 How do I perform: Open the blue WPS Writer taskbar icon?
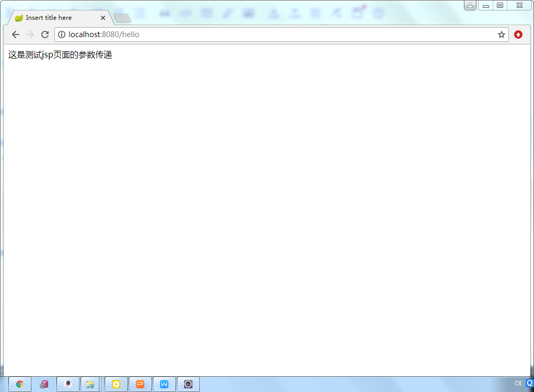point(164,384)
